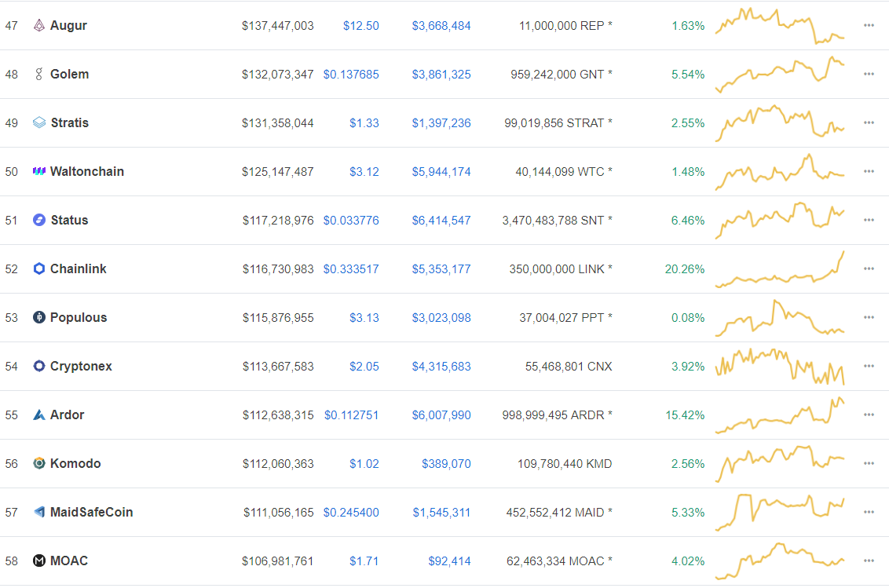Click Chainlink change value 20.26%
This screenshot has width=889, height=588.
pos(685,268)
